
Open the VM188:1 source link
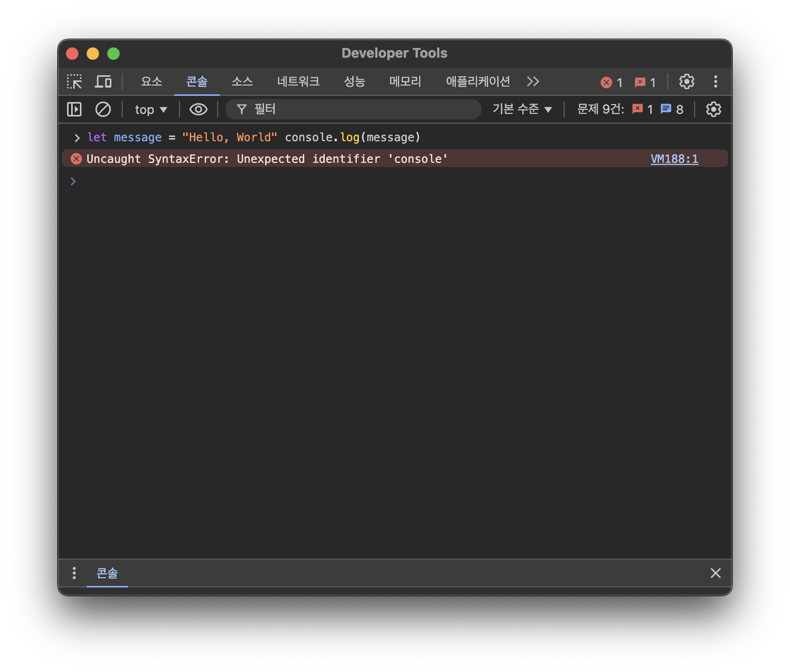(674, 159)
